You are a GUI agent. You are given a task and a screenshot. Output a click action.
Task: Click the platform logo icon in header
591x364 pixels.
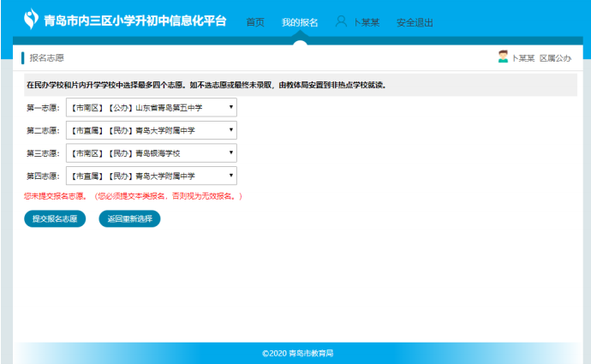tap(31, 19)
